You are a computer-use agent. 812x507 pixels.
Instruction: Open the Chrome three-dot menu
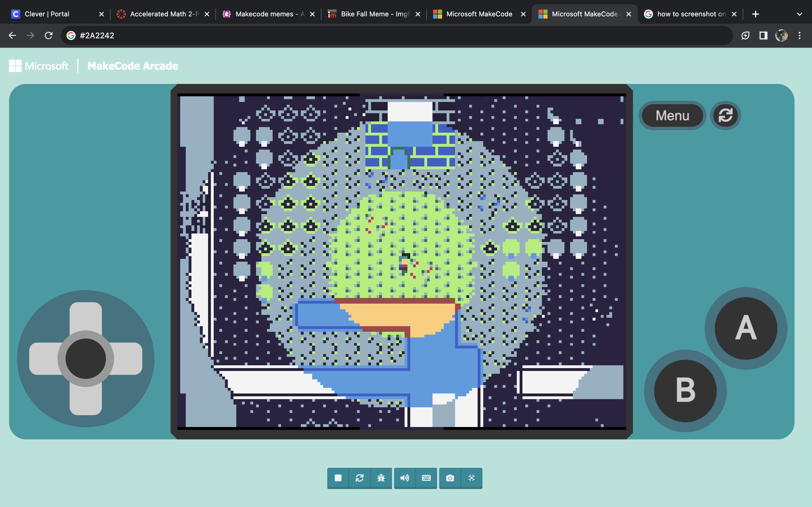tap(799, 35)
